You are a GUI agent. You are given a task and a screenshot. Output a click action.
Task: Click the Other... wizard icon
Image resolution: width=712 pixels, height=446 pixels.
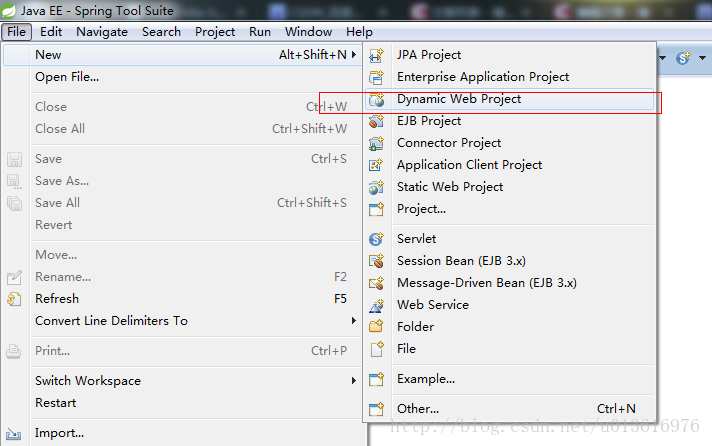point(376,409)
